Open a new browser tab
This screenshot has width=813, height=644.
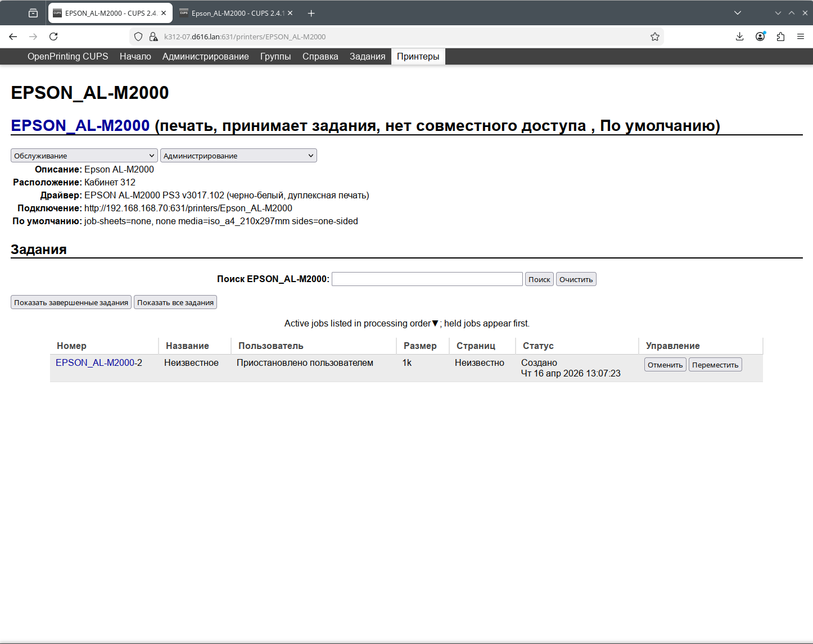311,13
